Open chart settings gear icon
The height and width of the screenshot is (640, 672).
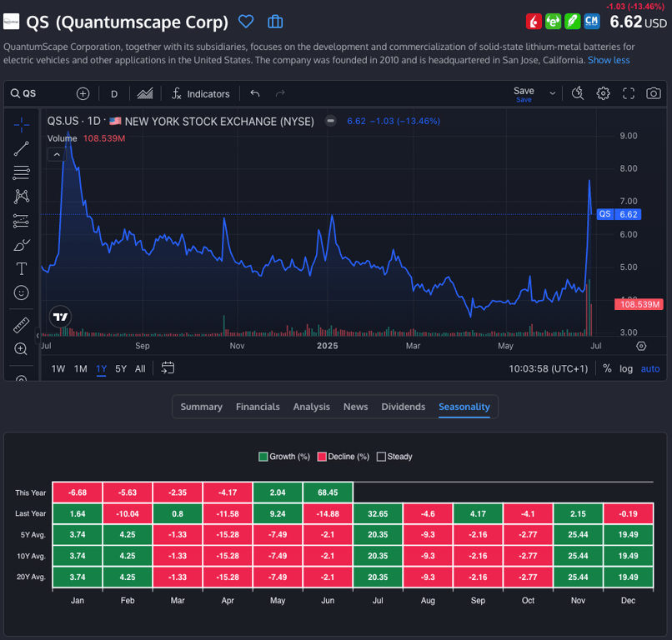[603, 93]
